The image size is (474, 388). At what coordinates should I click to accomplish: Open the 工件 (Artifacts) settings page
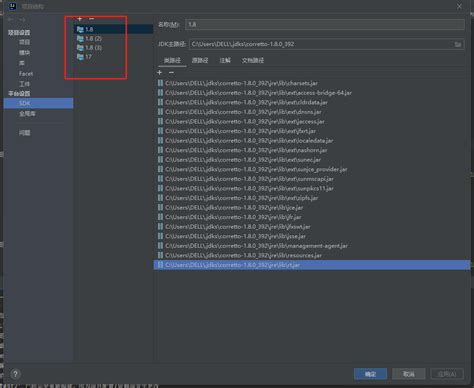point(24,84)
